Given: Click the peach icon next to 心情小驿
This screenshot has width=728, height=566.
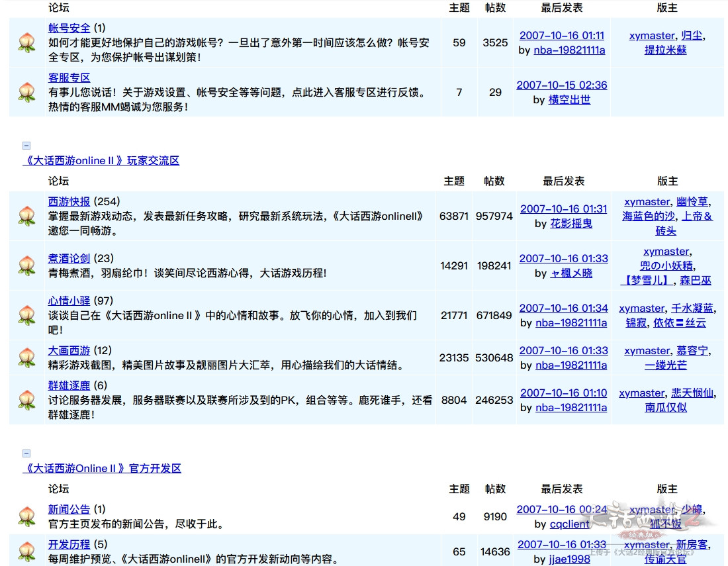Looking at the screenshot, I should 26,315.
